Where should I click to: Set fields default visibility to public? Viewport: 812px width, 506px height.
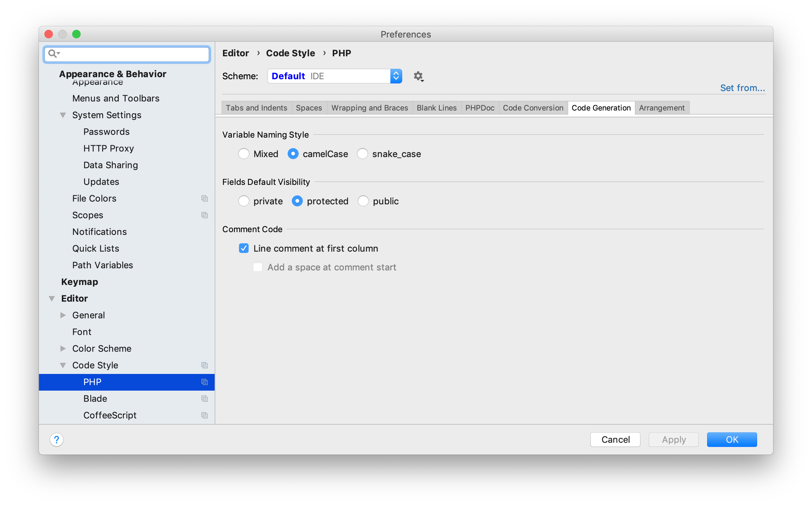[x=363, y=201]
